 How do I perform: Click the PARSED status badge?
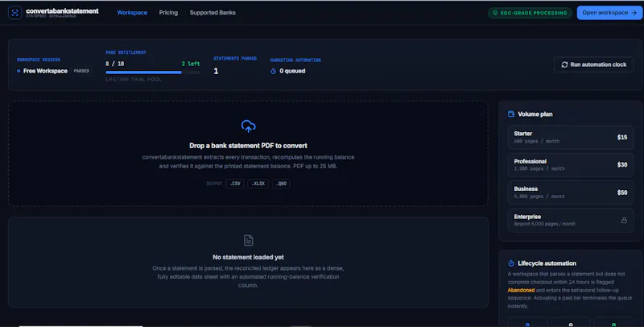pyautogui.click(x=81, y=71)
